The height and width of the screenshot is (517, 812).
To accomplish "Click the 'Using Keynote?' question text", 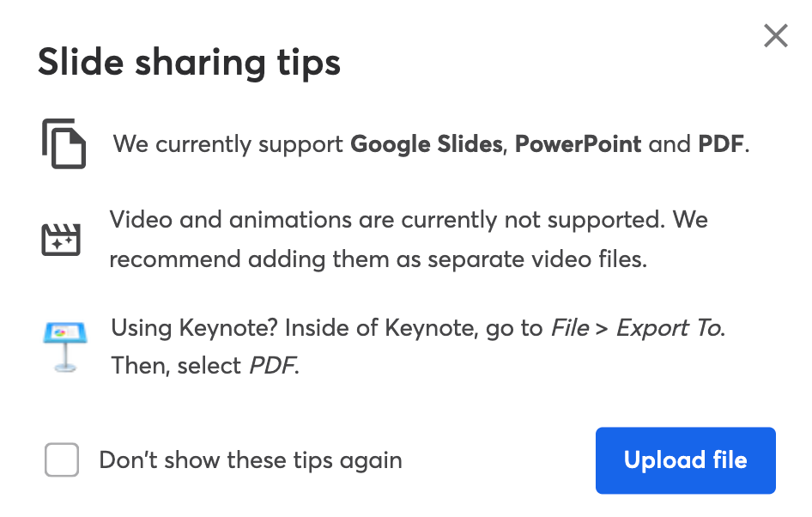I will point(194,328).
